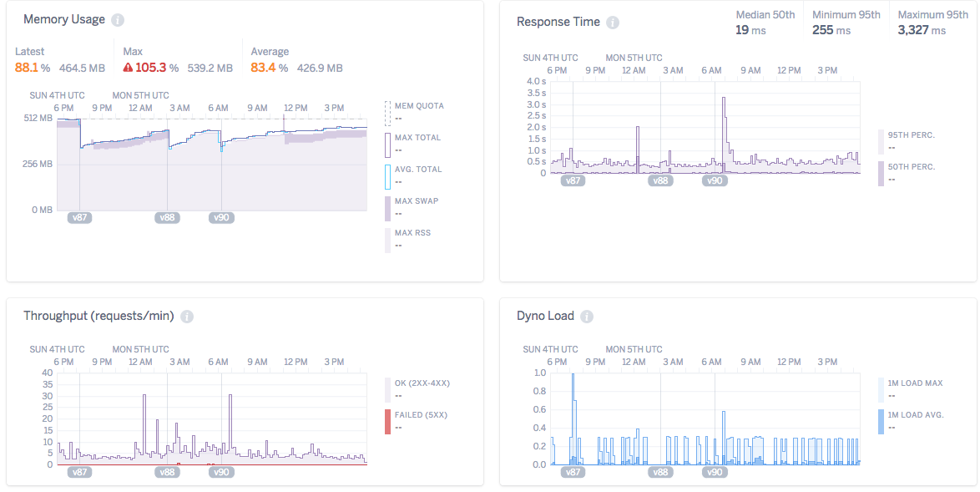Toggle the MAX SWAP legend series

click(412, 208)
